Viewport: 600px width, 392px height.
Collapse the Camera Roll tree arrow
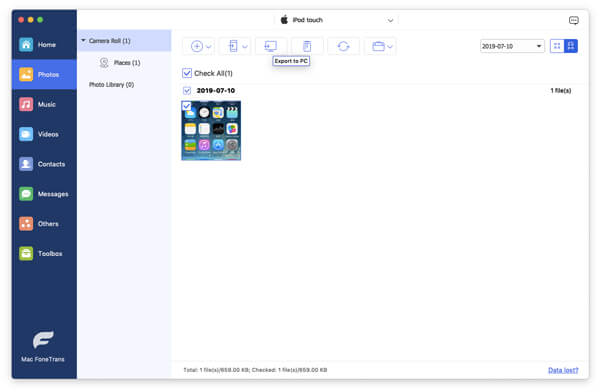pyautogui.click(x=83, y=40)
